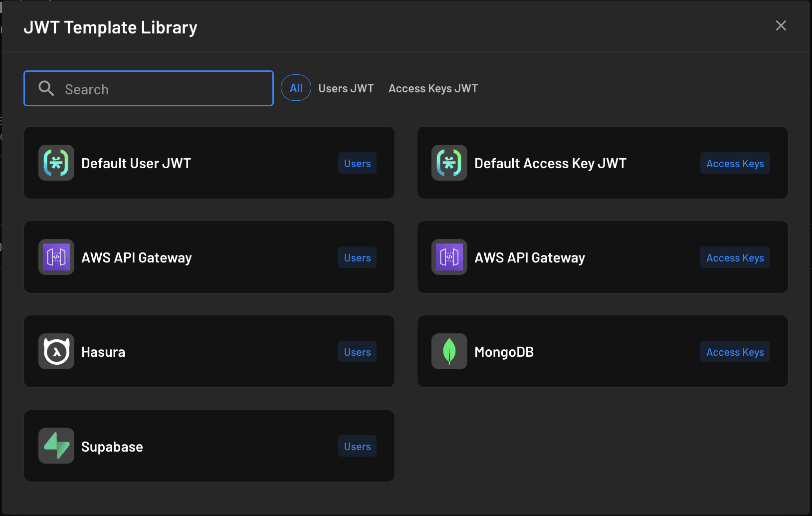Switch the filter to Users JWT
This screenshot has width=812, height=516.
[346, 88]
